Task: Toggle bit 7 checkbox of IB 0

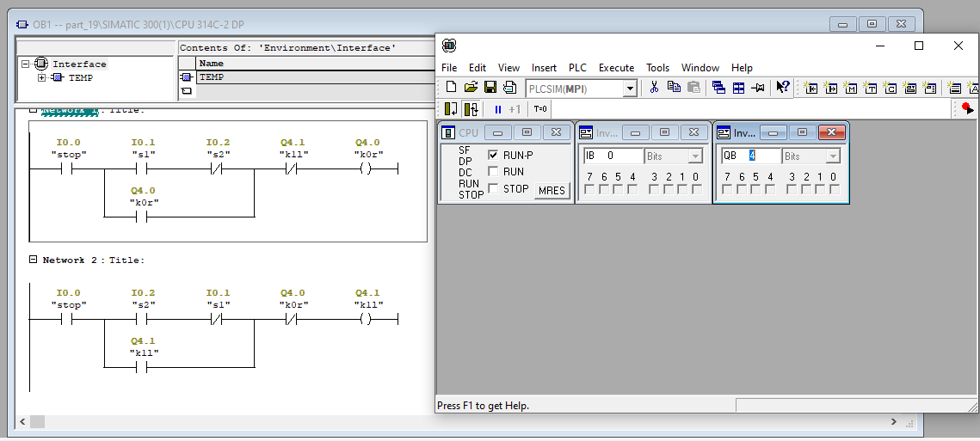Action: click(589, 189)
